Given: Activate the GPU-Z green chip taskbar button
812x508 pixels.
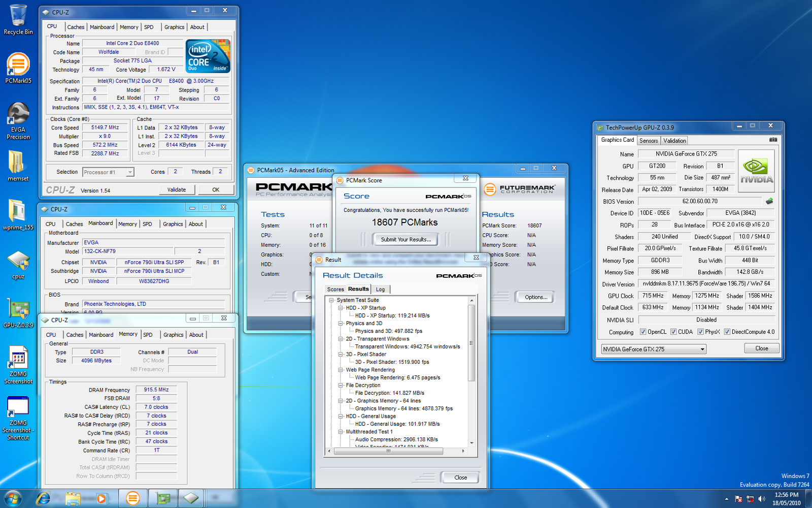Looking at the screenshot, I should pos(163,498).
